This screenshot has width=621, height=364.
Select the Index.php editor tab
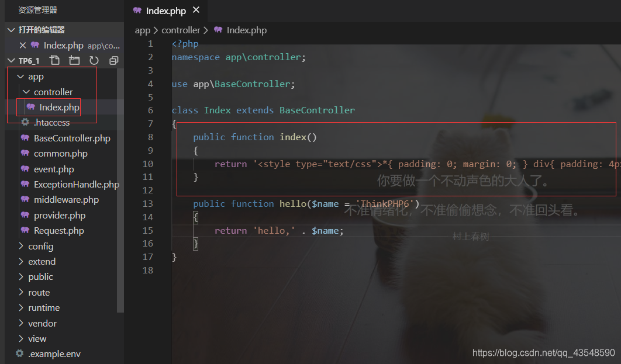pyautogui.click(x=166, y=11)
